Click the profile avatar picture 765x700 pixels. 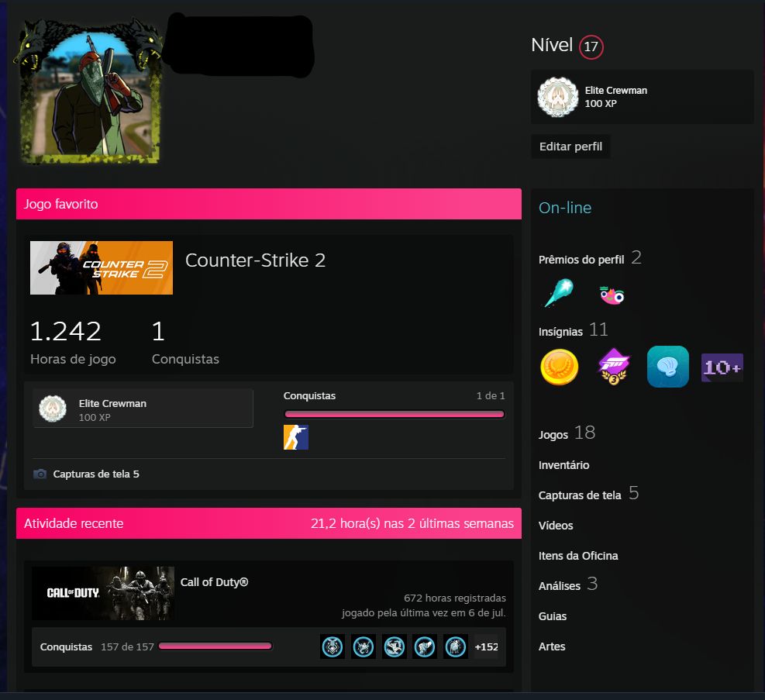point(90,91)
